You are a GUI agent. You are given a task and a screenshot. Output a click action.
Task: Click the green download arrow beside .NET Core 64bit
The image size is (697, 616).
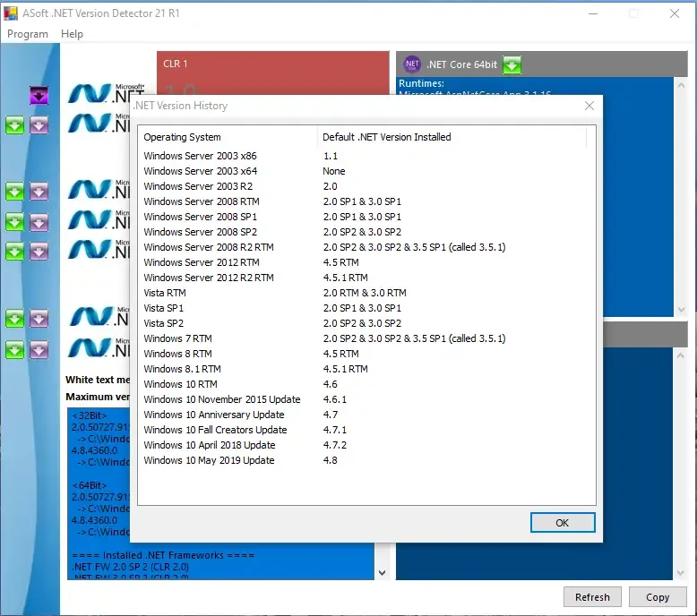(x=512, y=64)
